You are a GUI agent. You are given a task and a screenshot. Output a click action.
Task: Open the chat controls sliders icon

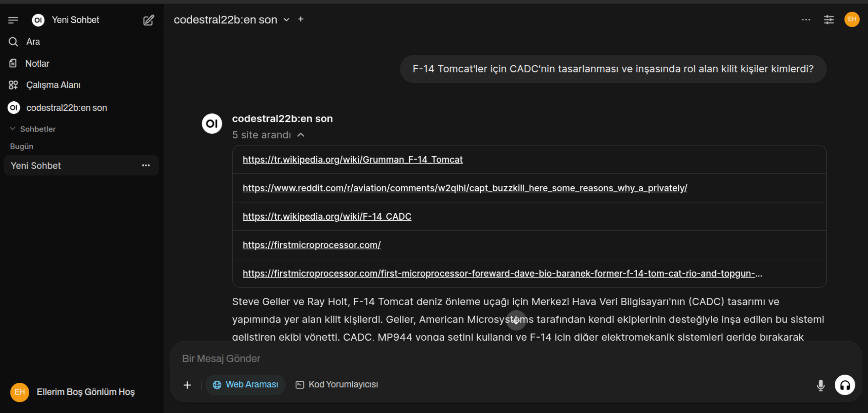[829, 20]
